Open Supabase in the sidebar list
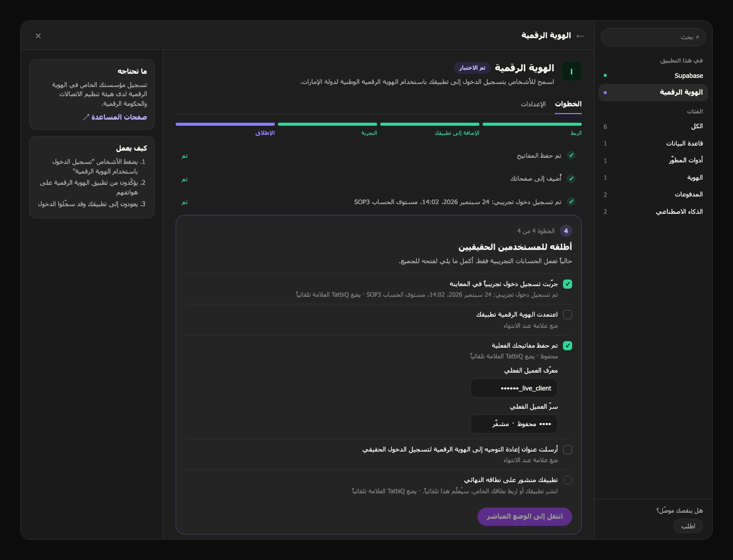This screenshot has height=560, width=733. coord(653,75)
